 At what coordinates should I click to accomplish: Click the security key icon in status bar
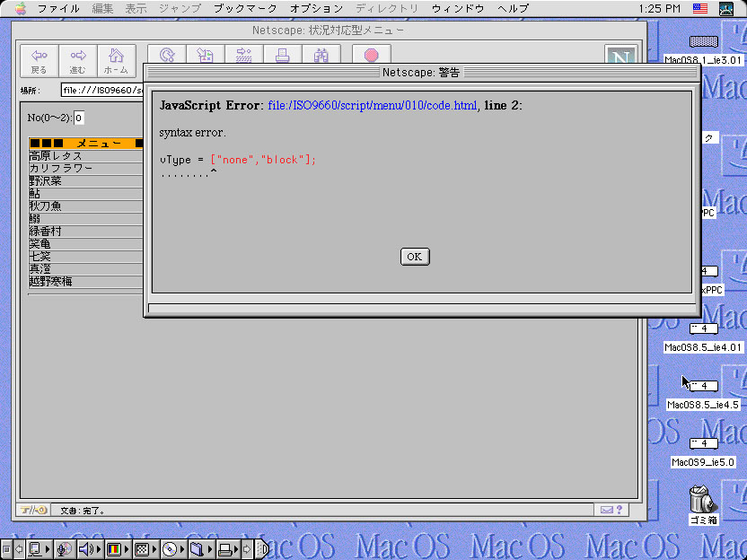33,510
